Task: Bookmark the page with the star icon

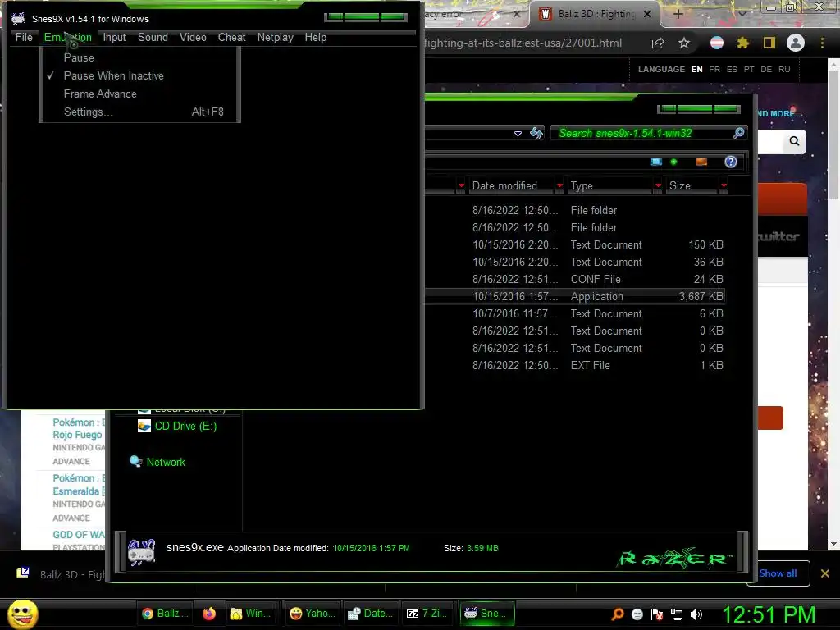Action: click(x=684, y=43)
